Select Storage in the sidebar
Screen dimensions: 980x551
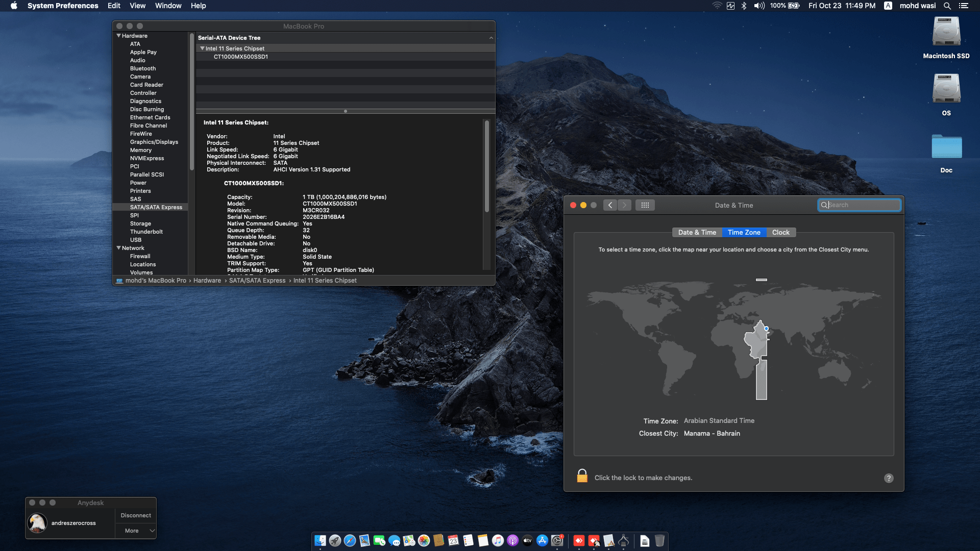[140, 223]
